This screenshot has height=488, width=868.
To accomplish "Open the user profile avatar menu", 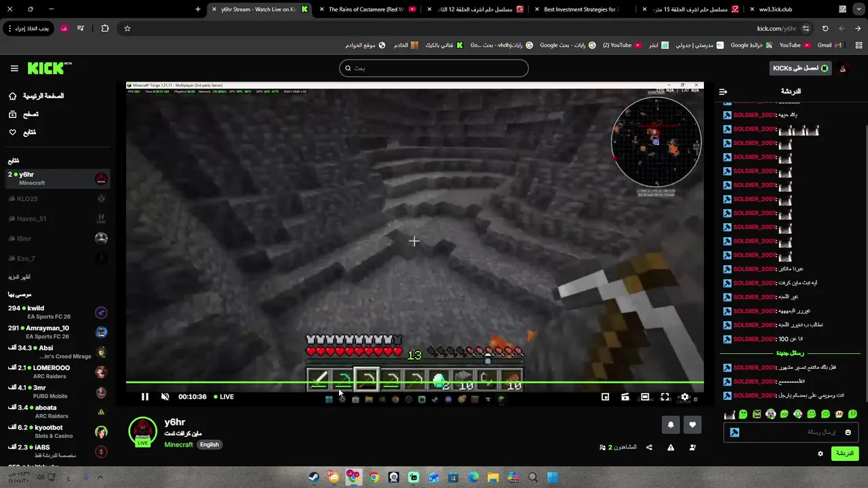I will pos(843,68).
